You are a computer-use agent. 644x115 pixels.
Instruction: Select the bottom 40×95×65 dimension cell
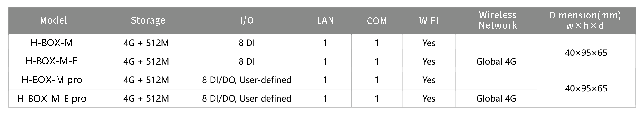[x=586, y=89]
